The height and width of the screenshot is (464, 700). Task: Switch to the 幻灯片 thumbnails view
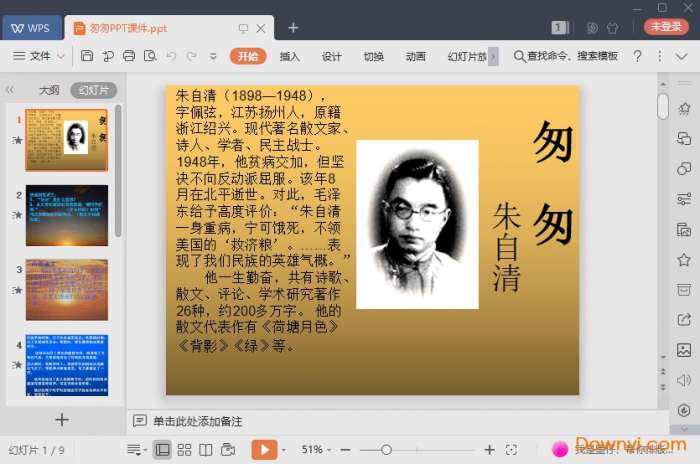pyautogui.click(x=94, y=90)
